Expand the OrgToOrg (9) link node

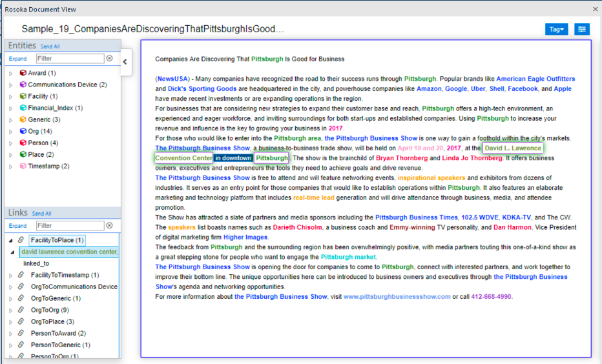point(11,310)
